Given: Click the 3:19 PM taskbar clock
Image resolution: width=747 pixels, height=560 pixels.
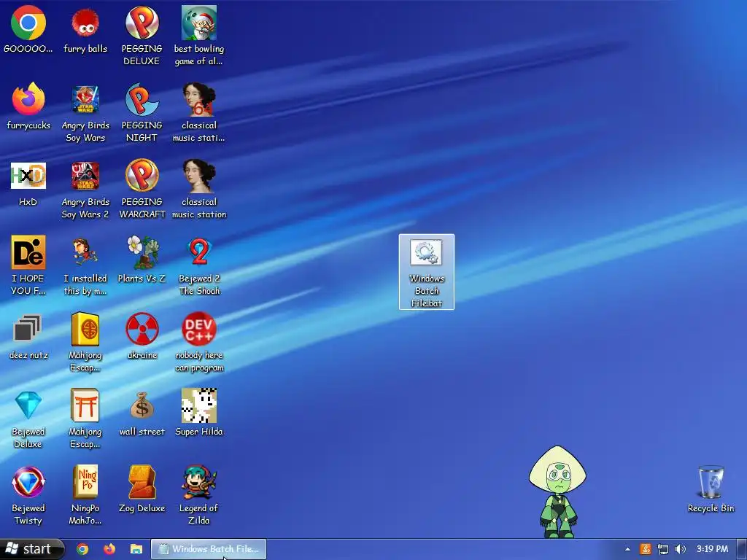Looking at the screenshot, I should pos(712,549).
